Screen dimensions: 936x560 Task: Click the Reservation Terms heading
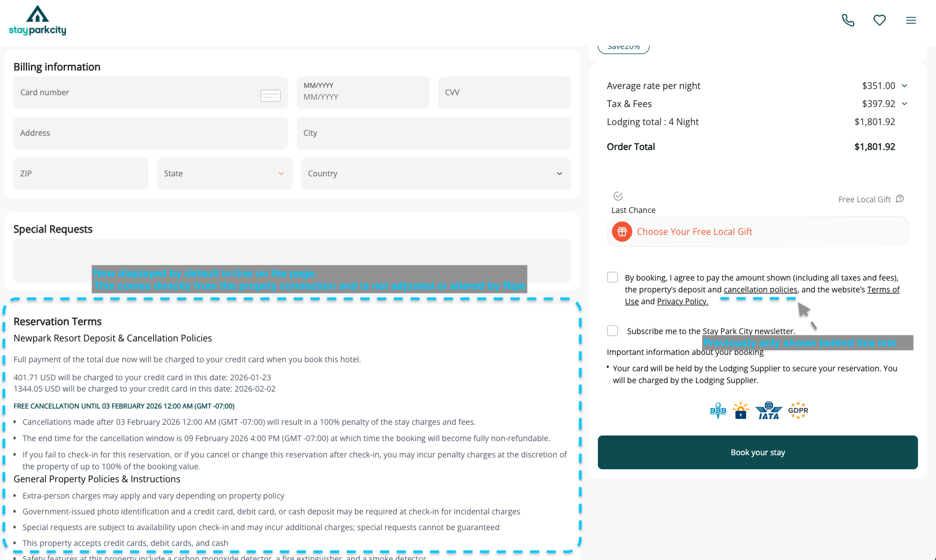[x=57, y=322]
